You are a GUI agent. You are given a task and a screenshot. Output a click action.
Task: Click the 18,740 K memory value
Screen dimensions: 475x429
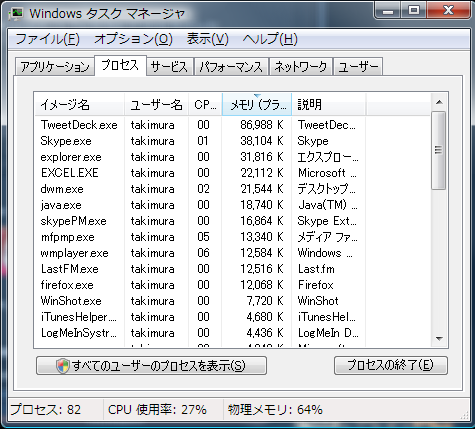tap(262, 205)
